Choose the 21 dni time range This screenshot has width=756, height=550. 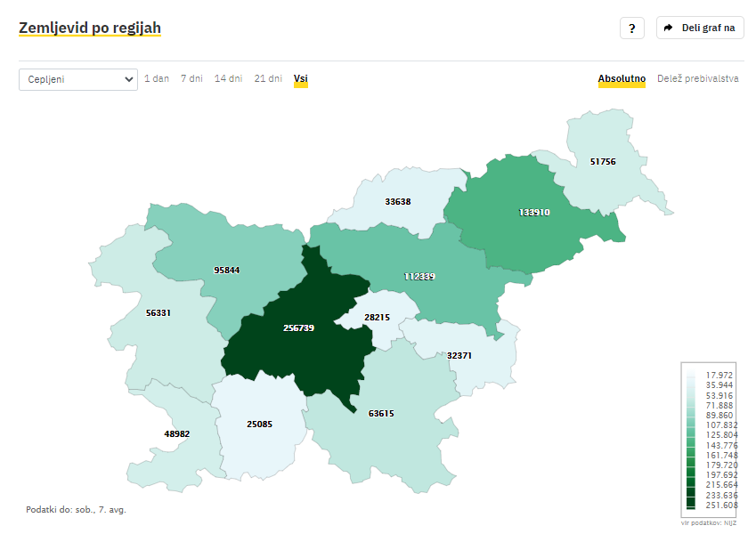click(x=268, y=78)
